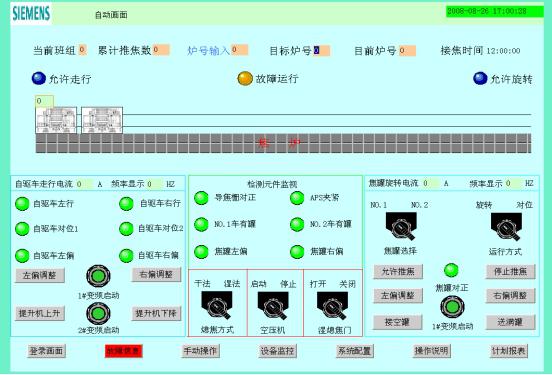Push 1#变频启动 button in 焦罐旋转 panel
Screen dimensions: 552x375
pyautogui.click(x=452, y=307)
